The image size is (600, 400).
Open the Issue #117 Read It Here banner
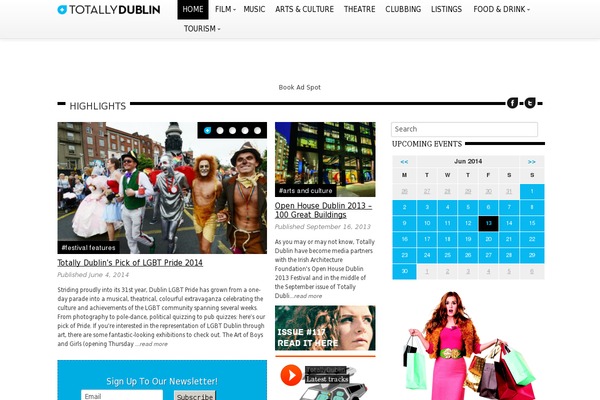coord(325,328)
